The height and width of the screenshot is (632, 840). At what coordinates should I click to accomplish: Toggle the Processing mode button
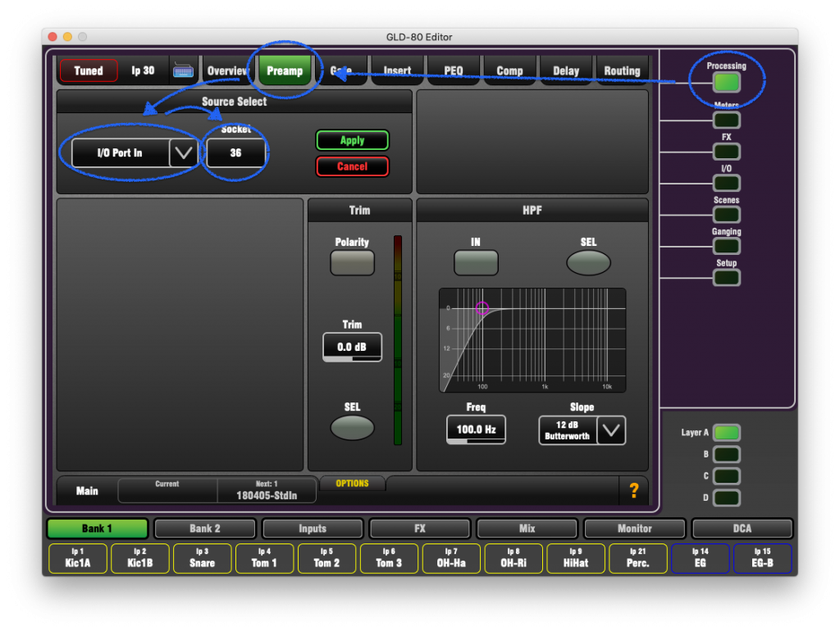coord(727,83)
